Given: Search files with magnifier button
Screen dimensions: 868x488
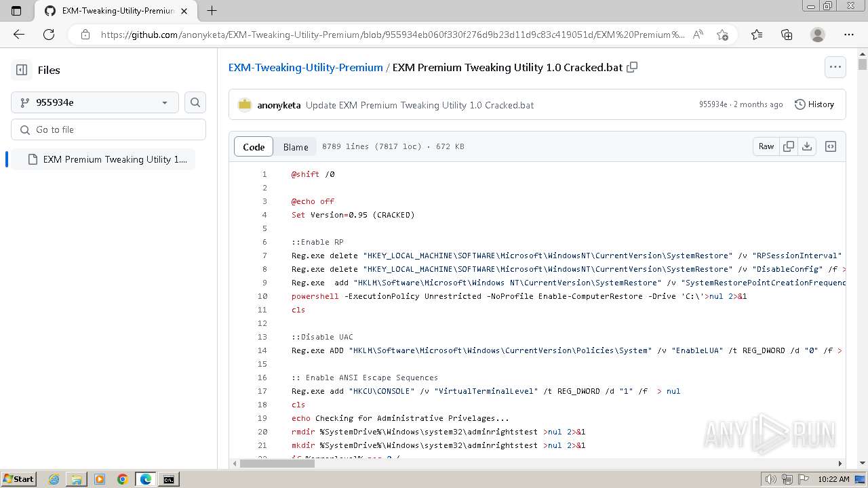Looking at the screenshot, I should [x=195, y=102].
